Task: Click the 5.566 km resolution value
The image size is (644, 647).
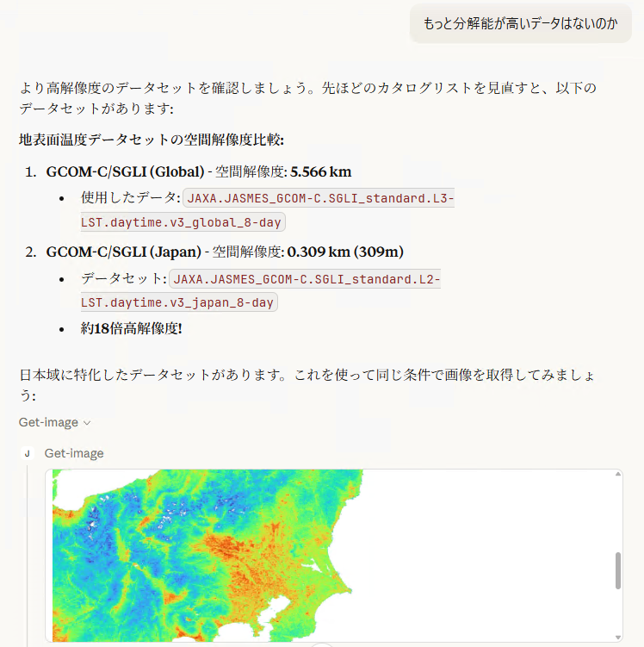Action: pos(321,171)
